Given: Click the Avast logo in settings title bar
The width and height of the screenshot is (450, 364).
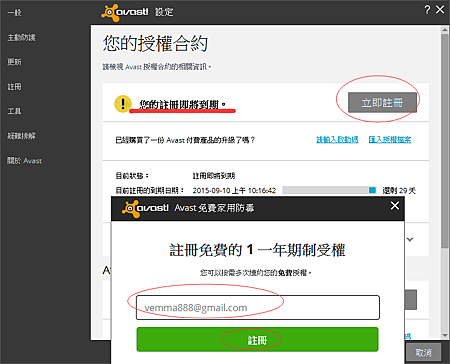Looking at the screenshot, I should tap(125, 13).
